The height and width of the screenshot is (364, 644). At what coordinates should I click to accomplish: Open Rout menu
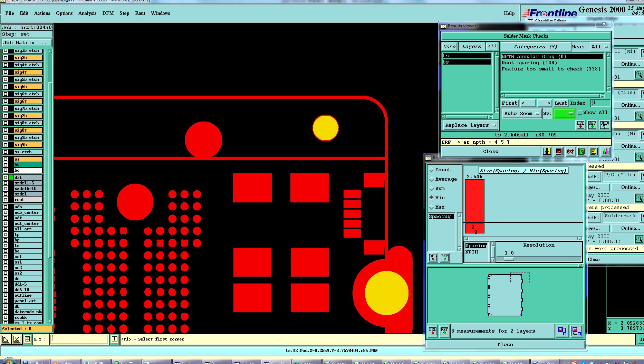(140, 13)
